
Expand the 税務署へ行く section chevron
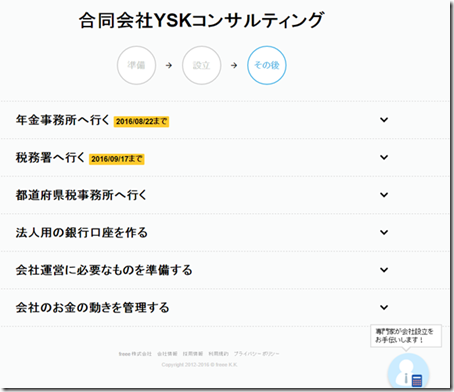coord(384,157)
